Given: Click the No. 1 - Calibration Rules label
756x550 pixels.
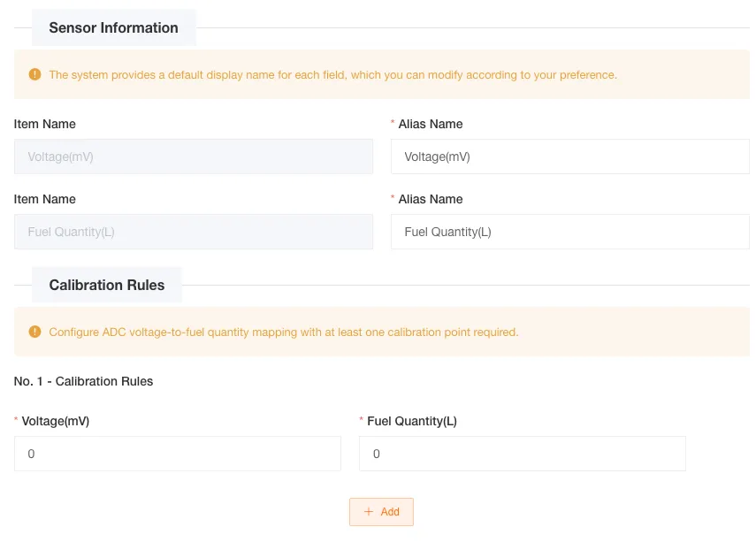Looking at the screenshot, I should coord(84,381).
